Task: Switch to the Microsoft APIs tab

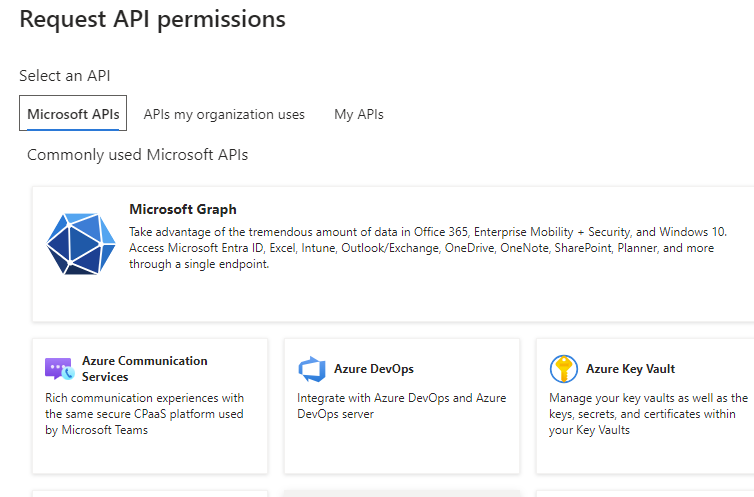Action: [74, 114]
